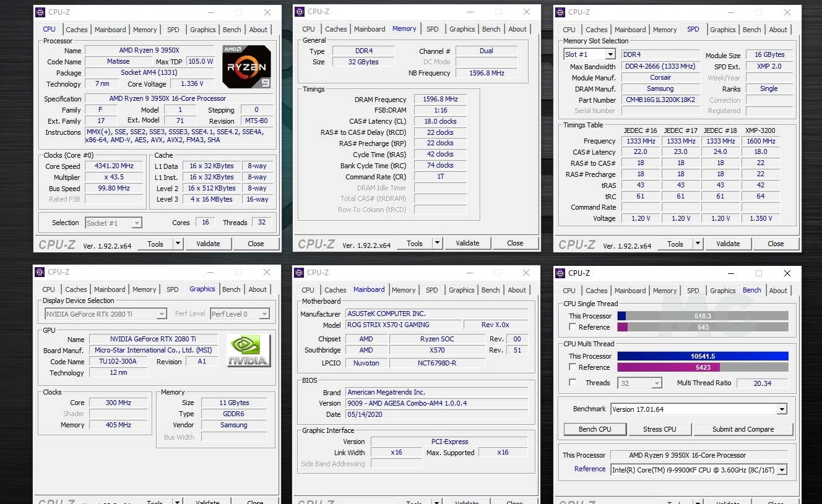Click the AMD Ryzen 9 logo image
This screenshot has width=822, height=504.
point(246,67)
